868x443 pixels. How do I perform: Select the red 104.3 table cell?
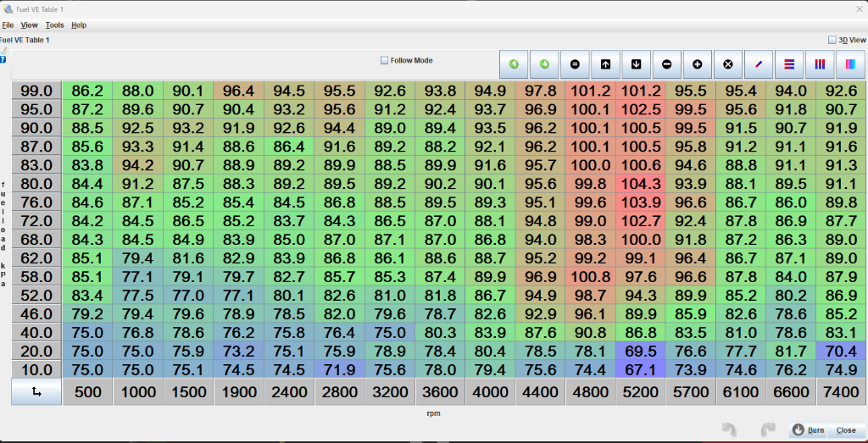click(640, 184)
